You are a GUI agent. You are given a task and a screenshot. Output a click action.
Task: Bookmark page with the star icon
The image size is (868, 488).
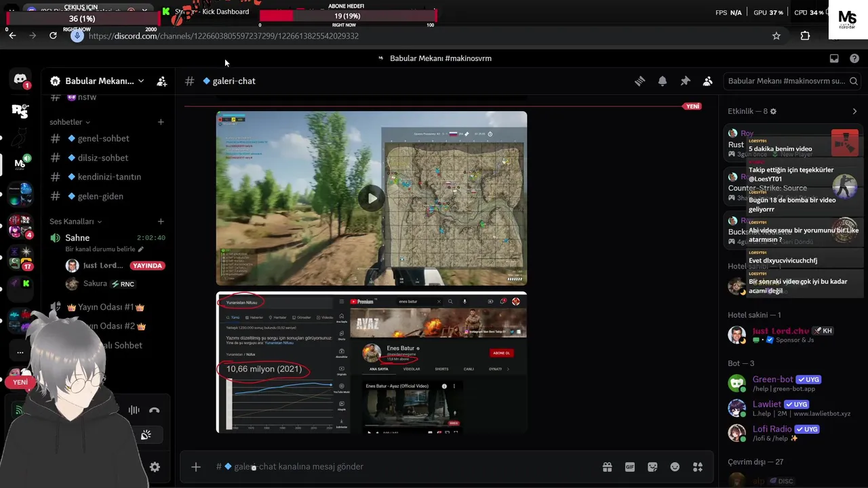click(776, 36)
